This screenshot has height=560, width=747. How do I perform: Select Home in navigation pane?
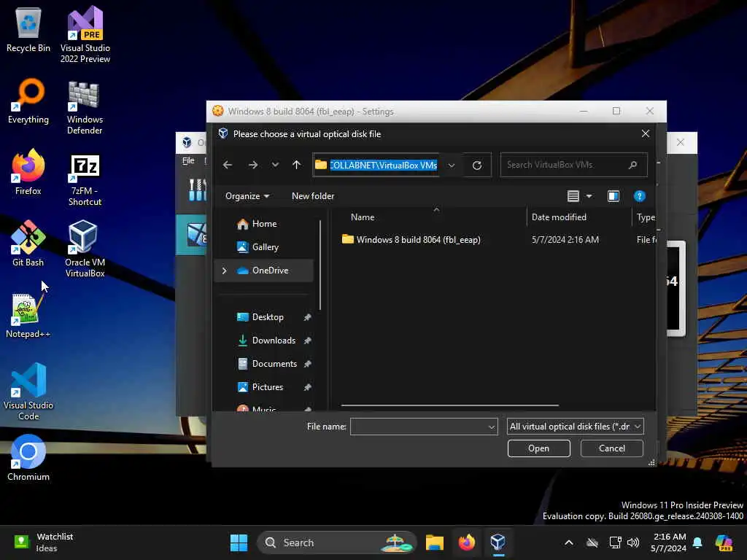pyautogui.click(x=264, y=224)
